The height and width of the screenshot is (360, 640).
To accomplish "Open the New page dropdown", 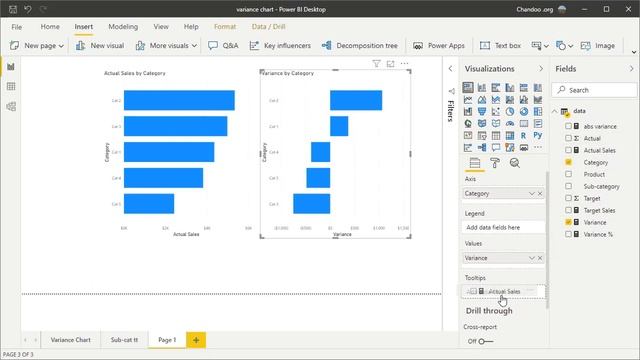I will pyautogui.click(x=61, y=46).
